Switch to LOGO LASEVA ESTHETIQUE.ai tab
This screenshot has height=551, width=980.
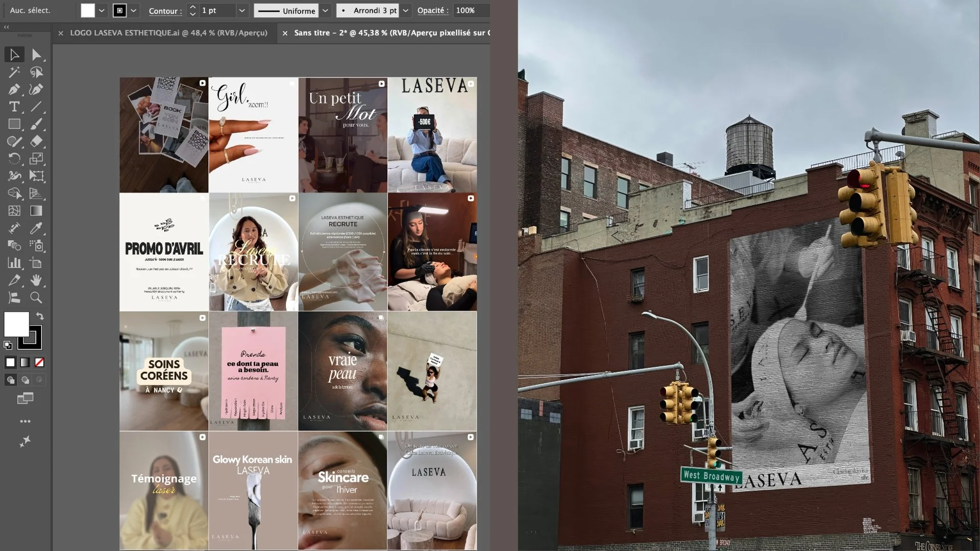coord(168,33)
